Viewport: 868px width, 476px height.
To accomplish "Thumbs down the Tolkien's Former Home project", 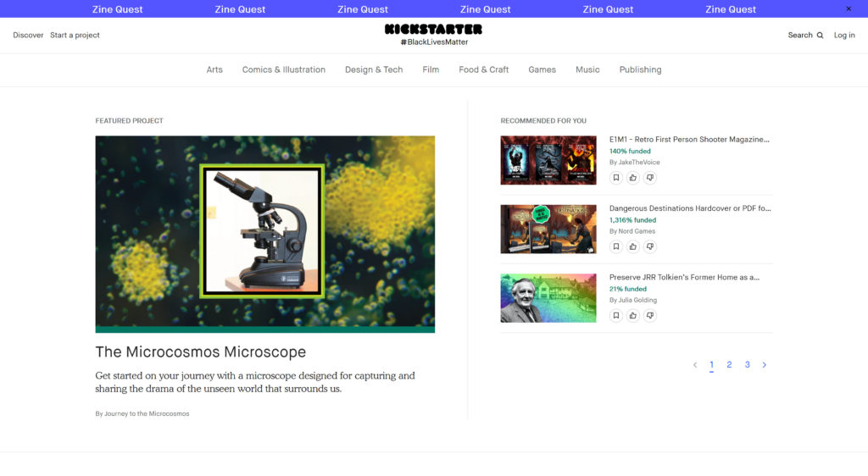I will (x=650, y=316).
